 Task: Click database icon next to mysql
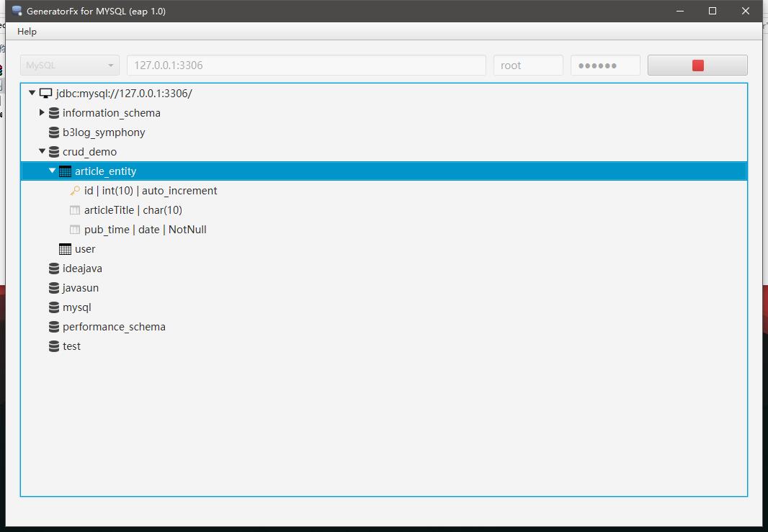[54, 307]
